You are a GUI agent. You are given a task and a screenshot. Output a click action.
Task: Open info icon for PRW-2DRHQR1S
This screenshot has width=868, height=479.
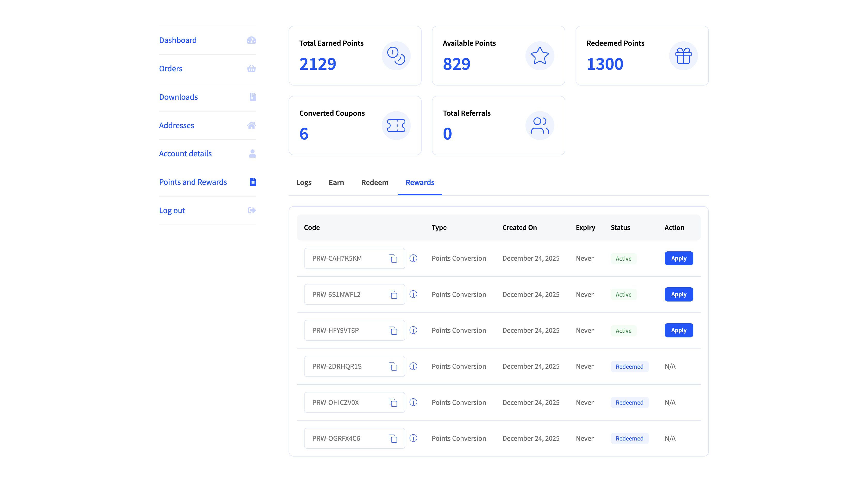point(413,366)
